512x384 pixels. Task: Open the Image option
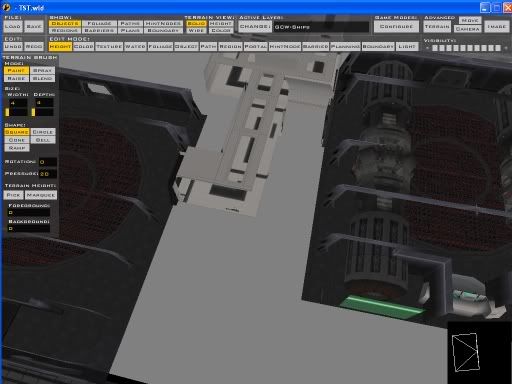(497, 27)
